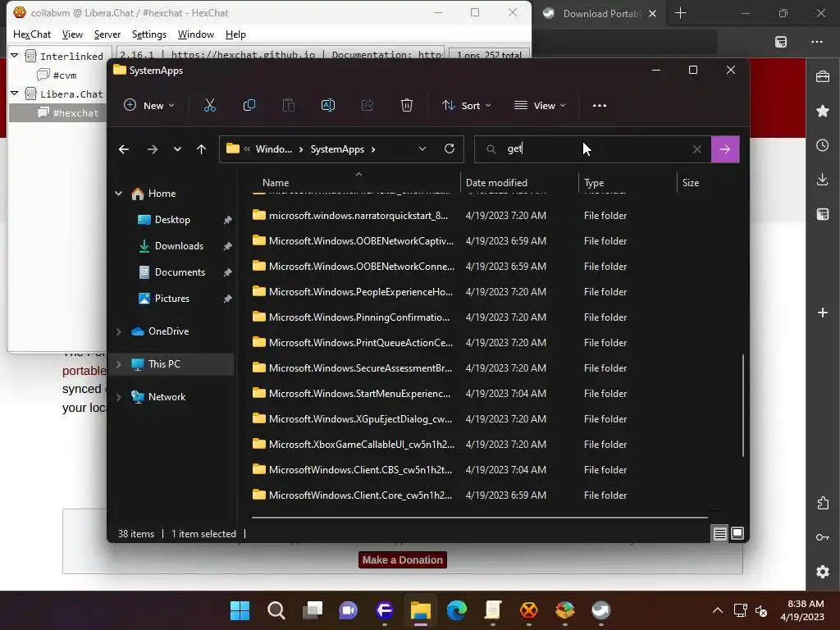Open HexChat's Help menu
This screenshot has height=630, width=840.
[x=235, y=34]
